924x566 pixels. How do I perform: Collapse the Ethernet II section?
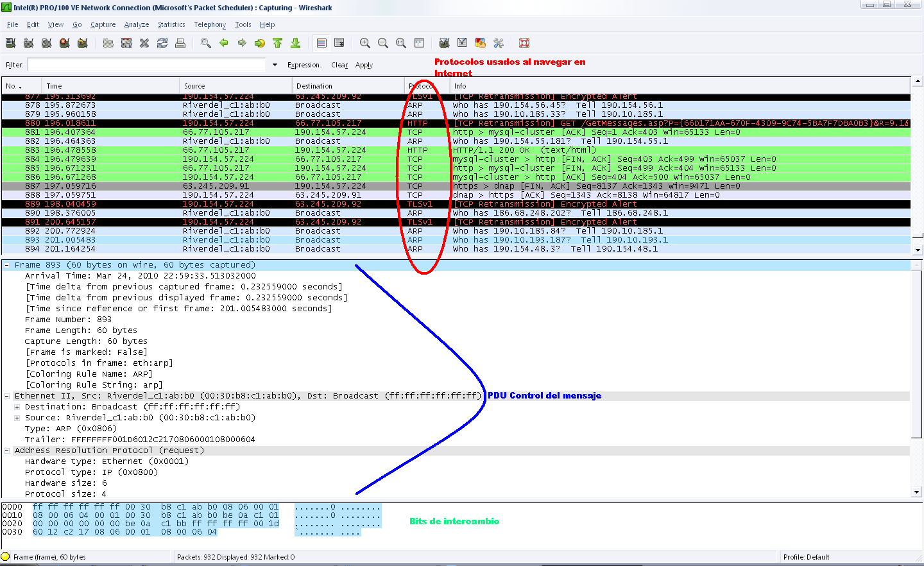pyautogui.click(x=5, y=395)
